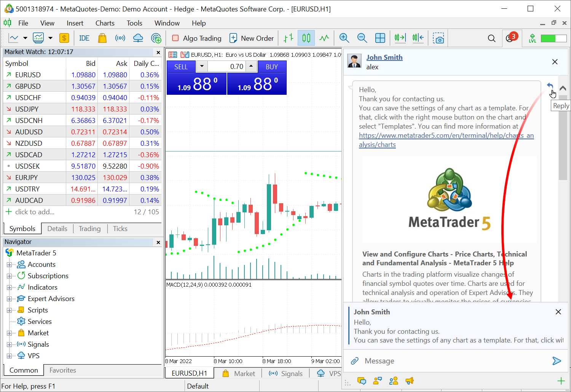Click the Zoom Out magnifier icon
The image size is (571, 392).
(362, 38)
